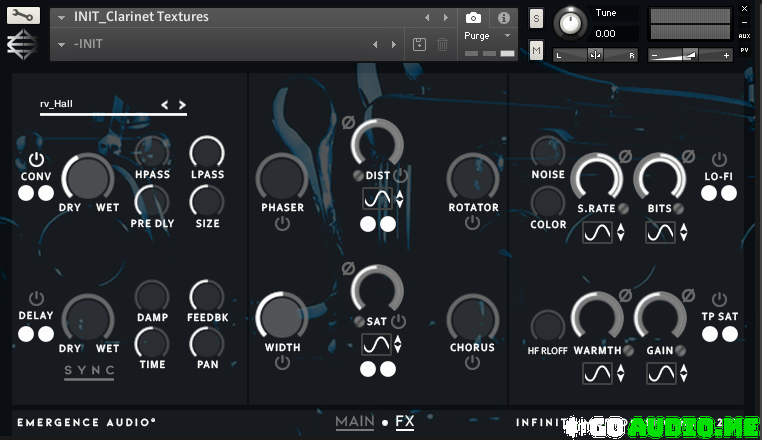This screenshot has width=762, height=440.
Task: Open the wrench instrument options icon
Action: coord(23,16)
